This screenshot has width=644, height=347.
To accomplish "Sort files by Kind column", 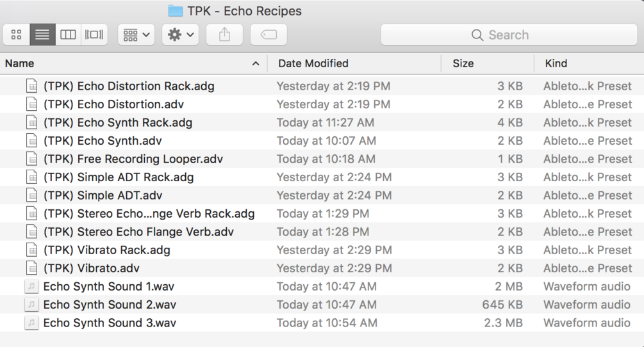I will point(556,63).
